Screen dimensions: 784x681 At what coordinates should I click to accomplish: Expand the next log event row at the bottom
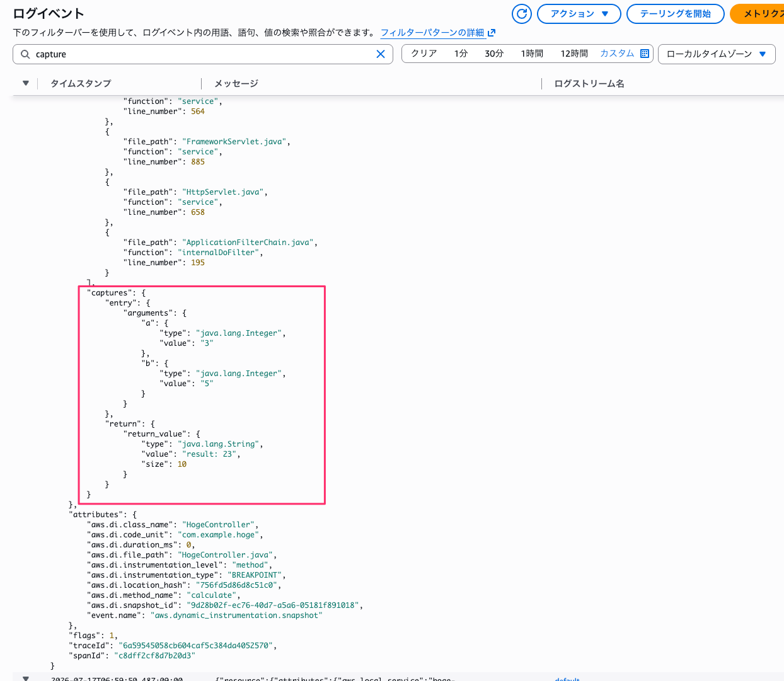26,678
